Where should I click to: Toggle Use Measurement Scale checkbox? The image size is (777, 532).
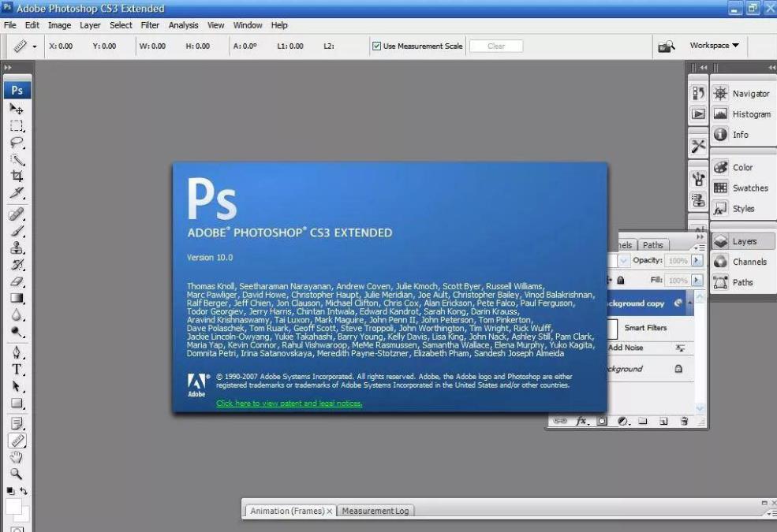[x=376, y=46]
